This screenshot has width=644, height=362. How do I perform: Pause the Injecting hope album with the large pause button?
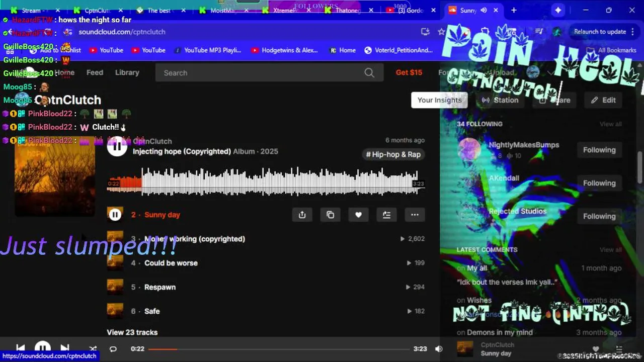pyautogui.click(x=117, y=146)
